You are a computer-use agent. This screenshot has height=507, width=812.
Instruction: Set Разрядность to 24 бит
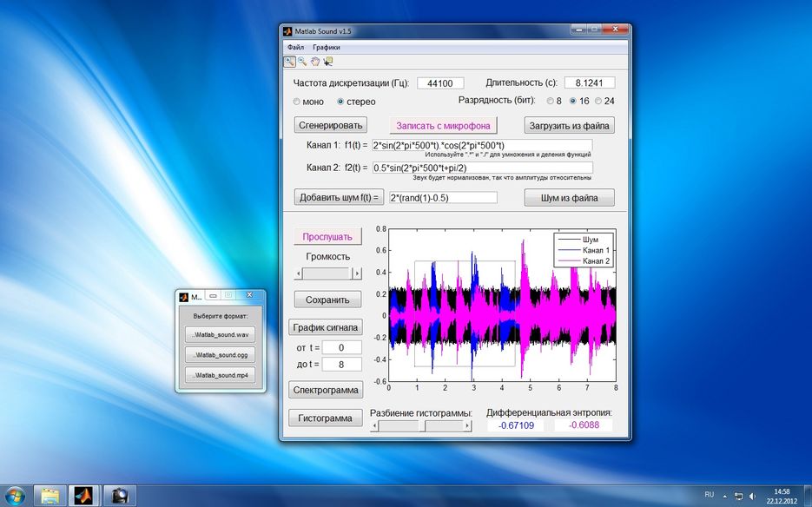tap(600, 102)
